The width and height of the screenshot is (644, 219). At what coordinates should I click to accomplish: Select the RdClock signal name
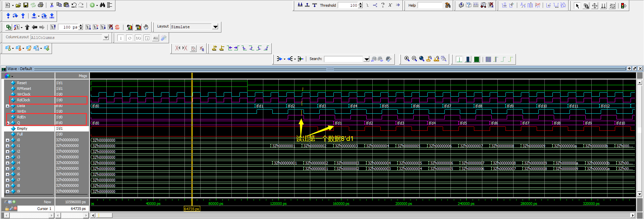[23, 100]
